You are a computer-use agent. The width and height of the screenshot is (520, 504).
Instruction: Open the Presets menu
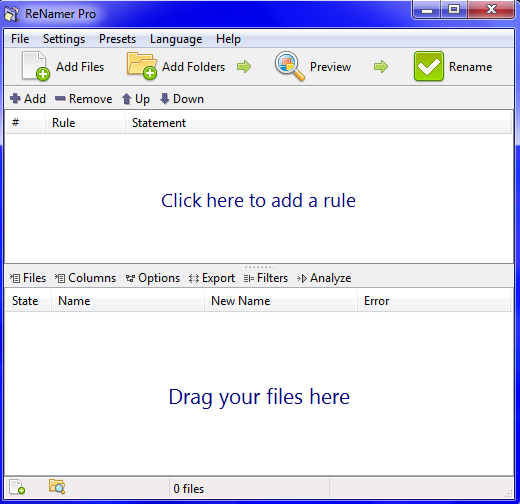117,39
